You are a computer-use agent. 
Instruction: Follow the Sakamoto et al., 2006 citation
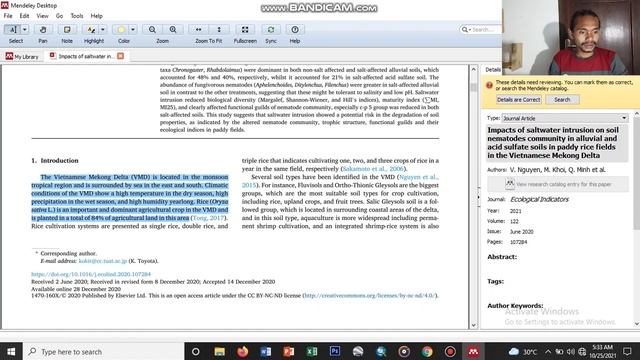pos(373,169)
